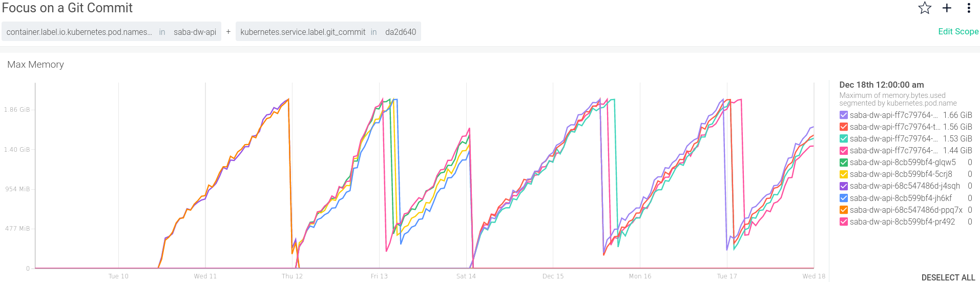This screenshot has width=980, height=282.
Task: Click the pod namespace saba-dw-api scope filter
Action: click(x=111, y=32)
